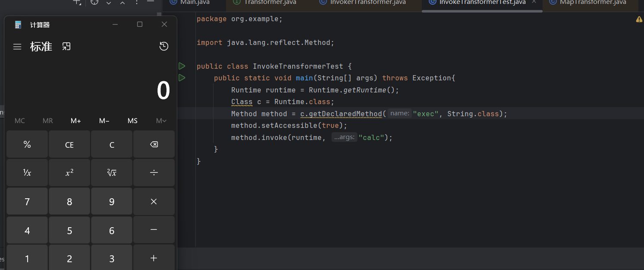The height and width of the screenshot is (270, 644).
Task: Click the divide operator button
Action: click(154, 173)
